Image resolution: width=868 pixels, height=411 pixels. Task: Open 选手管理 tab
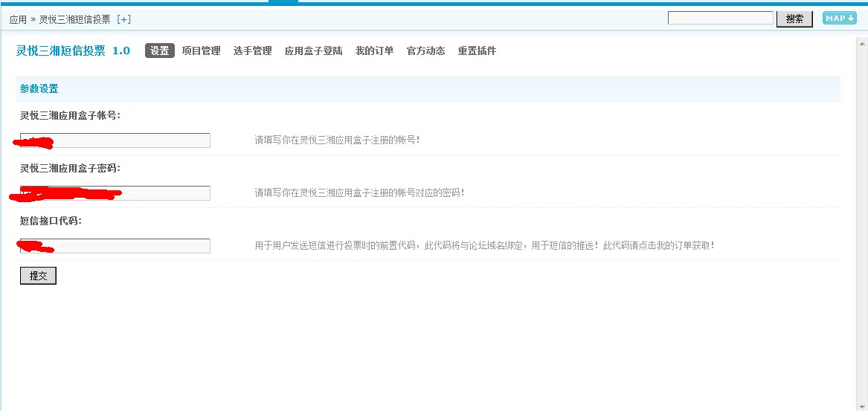pos(252,51)
